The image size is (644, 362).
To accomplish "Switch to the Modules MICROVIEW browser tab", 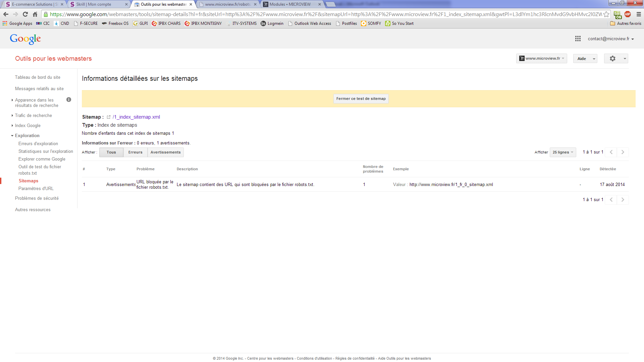I will coord(290,4).
